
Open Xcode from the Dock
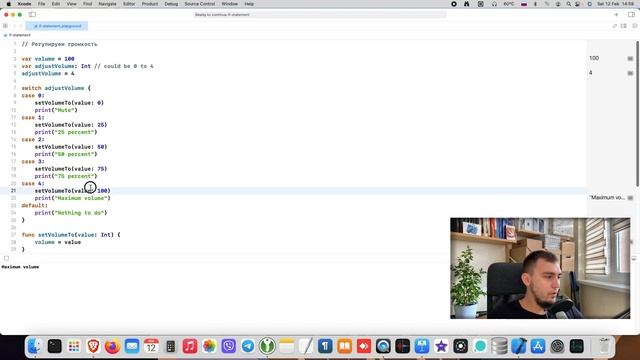[519, 347]
